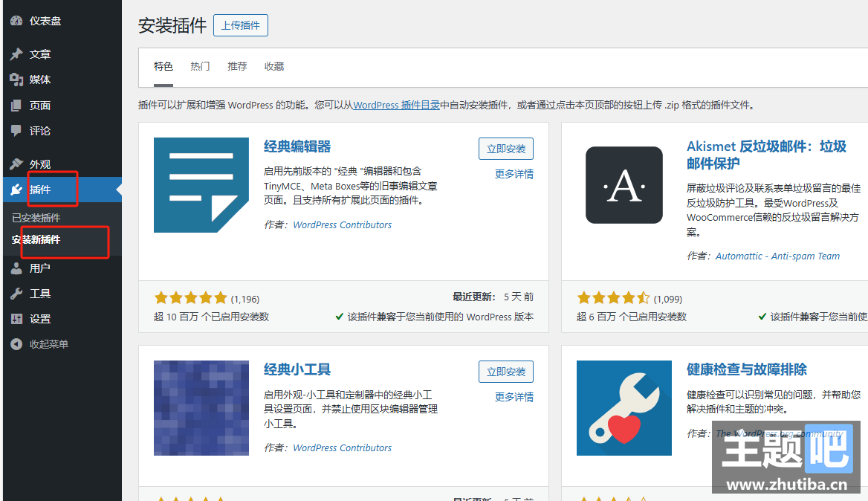Select 安装新插件 submenu item
The width and height of the screenshot is (868, 501).
(36, 239)
